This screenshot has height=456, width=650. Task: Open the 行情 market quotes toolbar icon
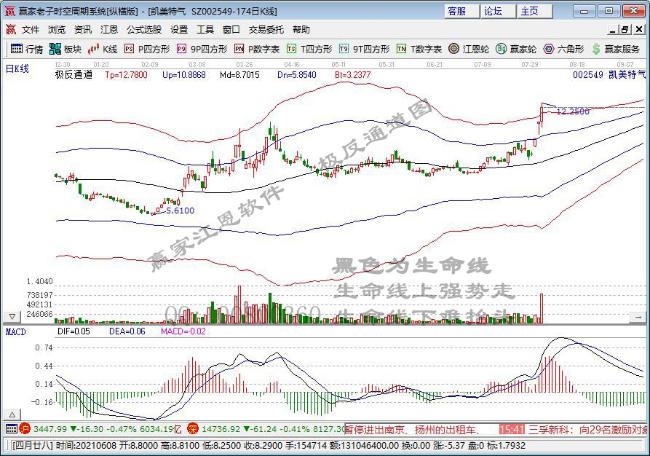coord(27,49)
